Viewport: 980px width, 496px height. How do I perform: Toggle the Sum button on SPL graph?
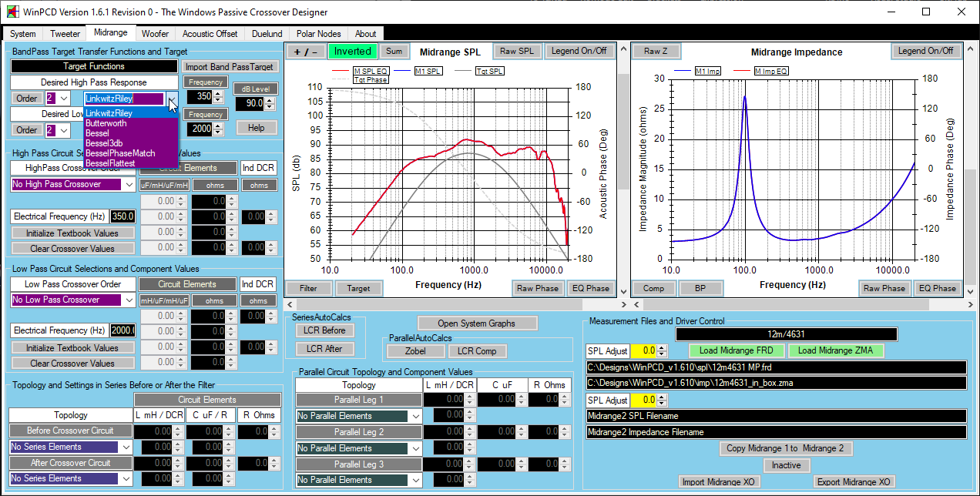pos(394,52)
